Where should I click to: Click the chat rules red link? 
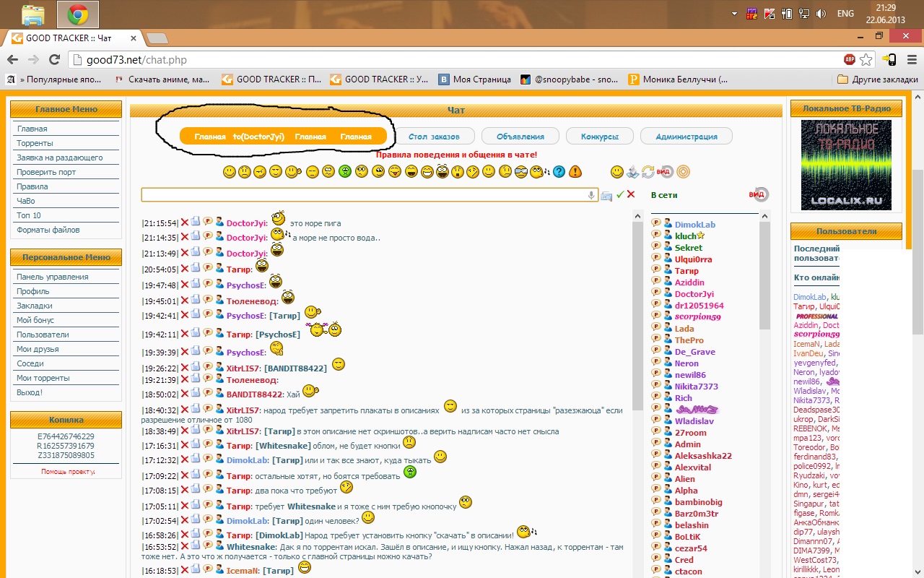[456, 155]
